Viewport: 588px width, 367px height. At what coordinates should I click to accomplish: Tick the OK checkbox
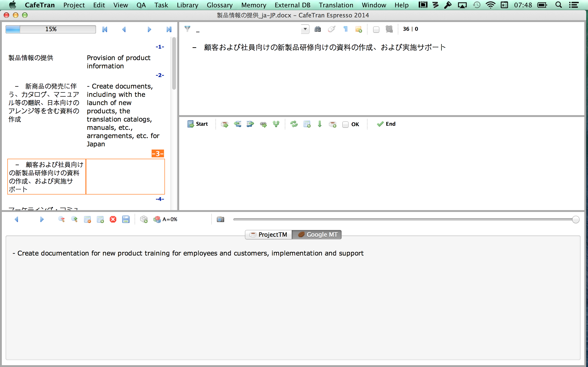(345, 125)
